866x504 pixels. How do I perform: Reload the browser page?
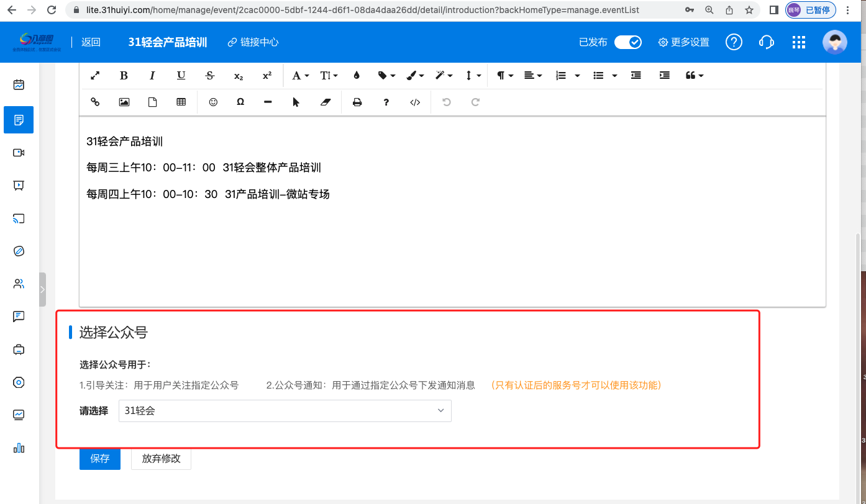pyautogui.click(x=52, y=11)
